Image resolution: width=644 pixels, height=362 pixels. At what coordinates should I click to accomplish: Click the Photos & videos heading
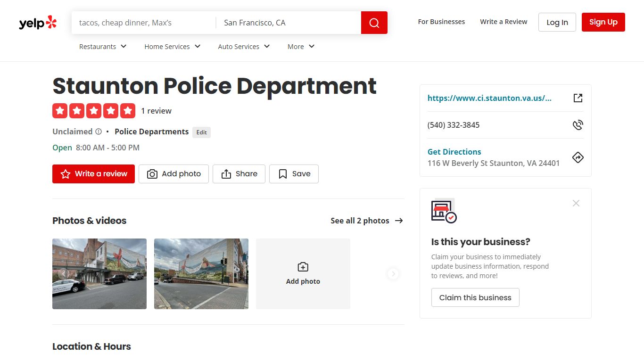click(x=89, y=221)
